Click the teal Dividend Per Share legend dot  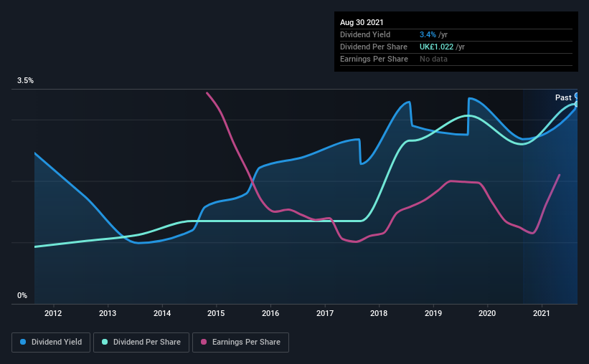click(x=105, y=342)
